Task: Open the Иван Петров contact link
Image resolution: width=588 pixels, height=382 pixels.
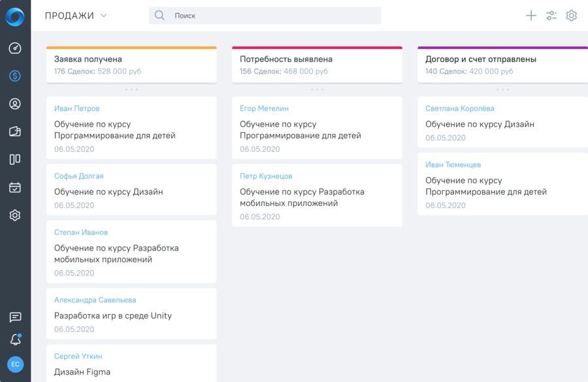Action: point(77,109)
